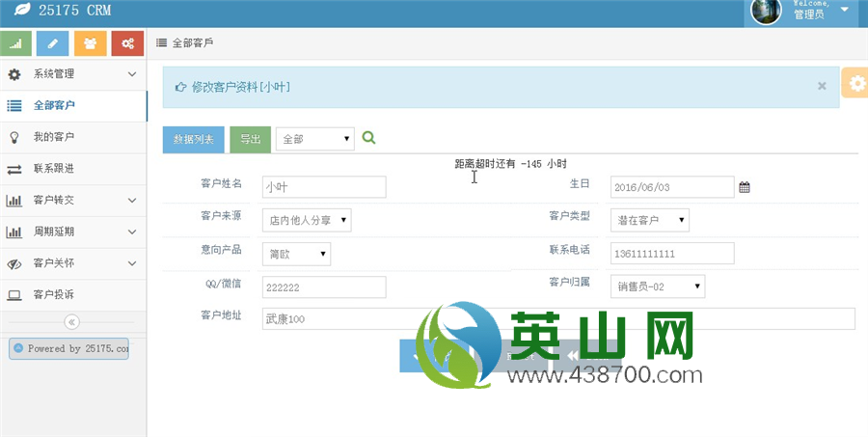The image size is (868, 437).
Task: Open the 客户归属 salesperson dropdown
Action: 658,287
